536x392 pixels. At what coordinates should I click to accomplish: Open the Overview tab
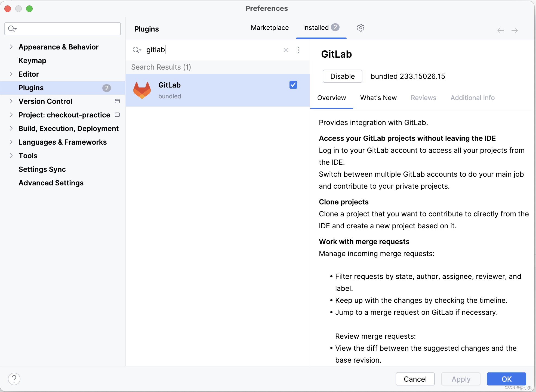click(331, 98)
